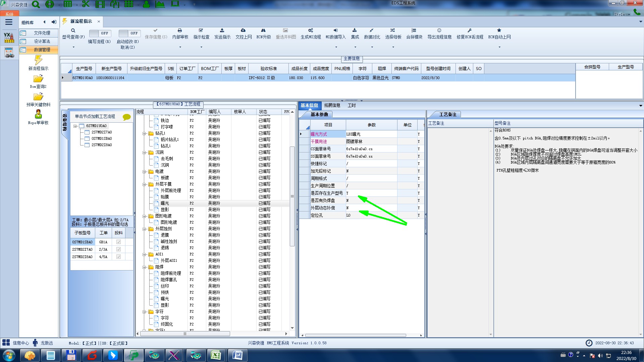
Task: Click the 文控上网 cloud icon
Action: click(x=243, y=31)
